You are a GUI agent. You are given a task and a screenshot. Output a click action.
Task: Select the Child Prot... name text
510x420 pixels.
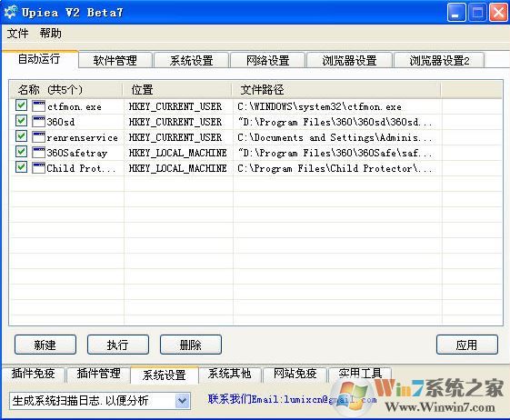(81, 168)
